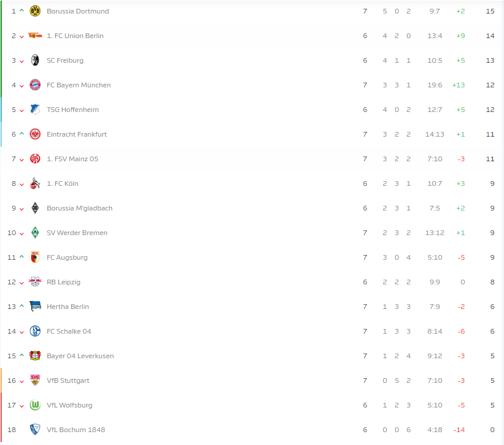Click the VfL Bochum 1848 crest

point(35,429)
